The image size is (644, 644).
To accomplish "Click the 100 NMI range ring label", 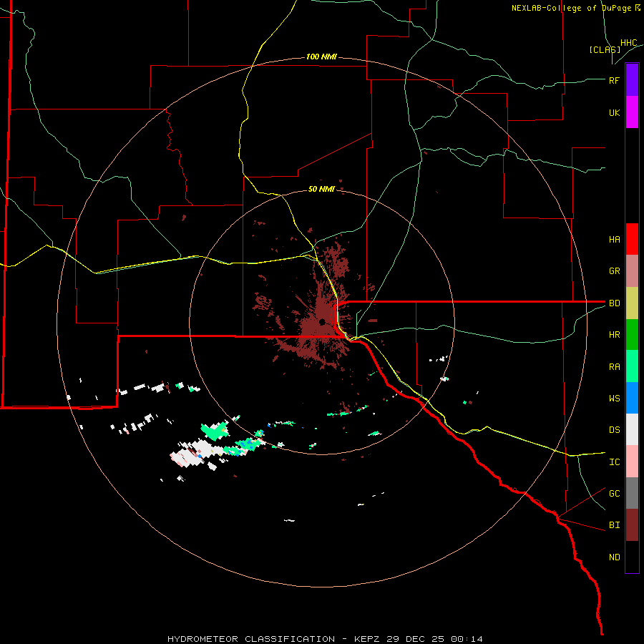I will pos(321,57).
